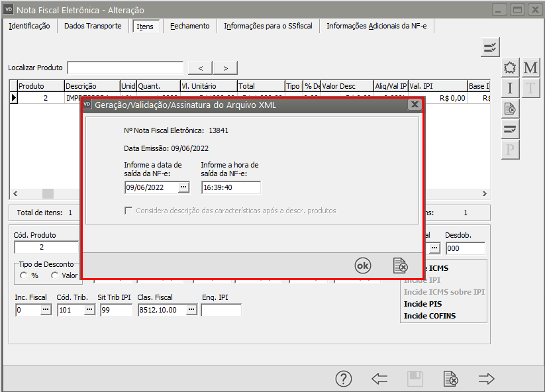Open lookup for Clas. Fiscal field
This screenshot has height=392, width=545.
coord(191,310)
